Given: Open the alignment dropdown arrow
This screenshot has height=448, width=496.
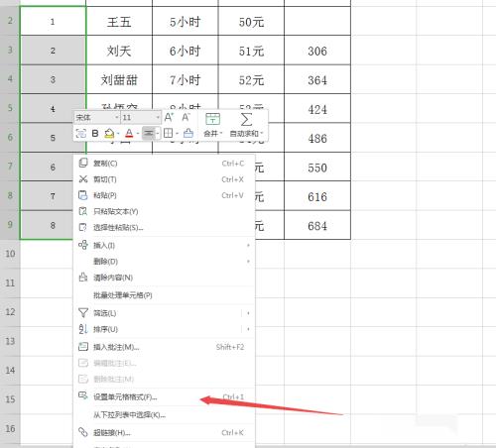Looking at the screenshot, I should [x=158, y=134].
